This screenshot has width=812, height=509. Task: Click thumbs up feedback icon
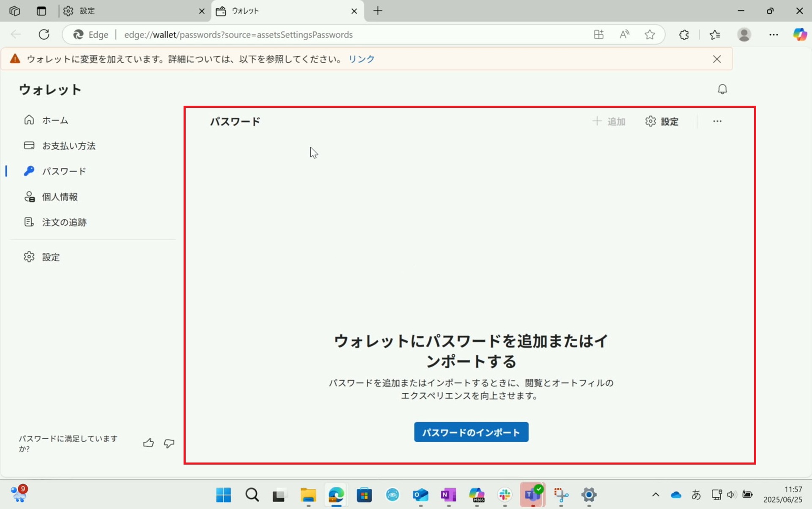click(x=148, y=443)
